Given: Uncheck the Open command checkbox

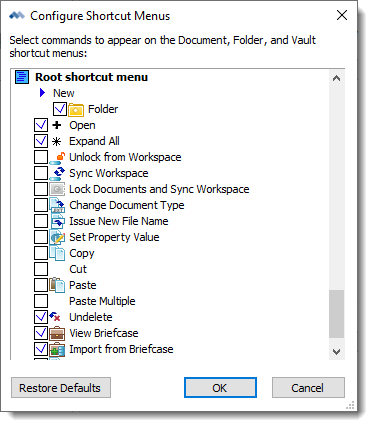Looking at the screenshot, I should (x=41, y=125).
